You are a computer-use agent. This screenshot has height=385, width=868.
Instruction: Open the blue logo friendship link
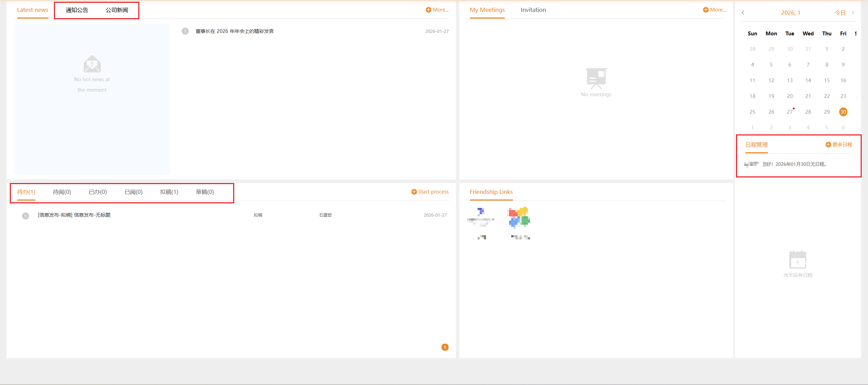click(481, 217)
